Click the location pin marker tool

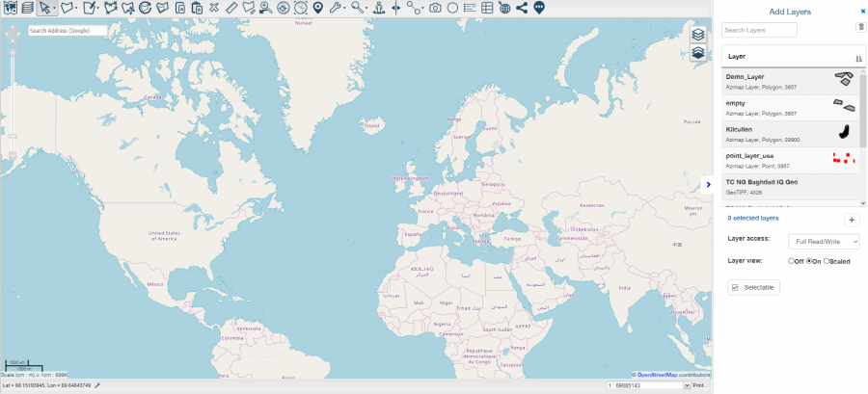(x=317, y=8)
